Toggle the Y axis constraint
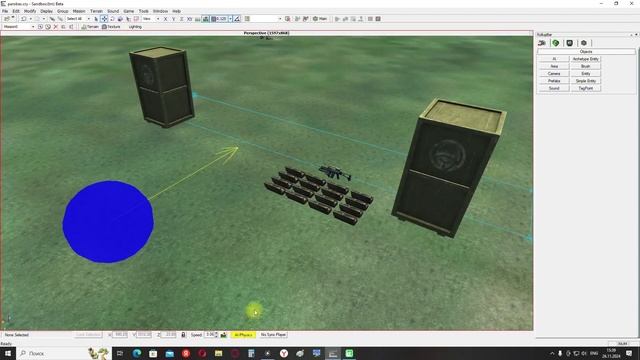Screen dimensions: 640x360 coord(173,19)
